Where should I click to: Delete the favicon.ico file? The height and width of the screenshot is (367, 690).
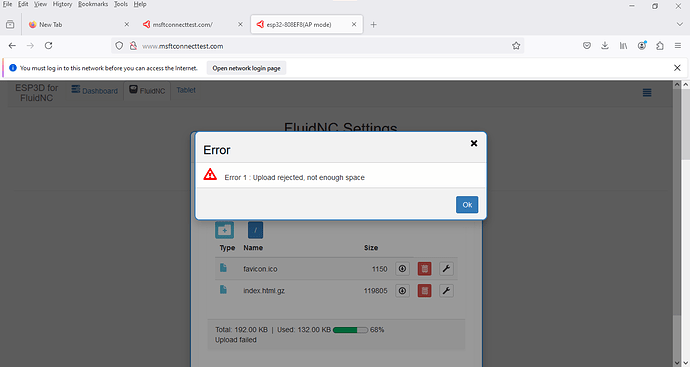424,269
